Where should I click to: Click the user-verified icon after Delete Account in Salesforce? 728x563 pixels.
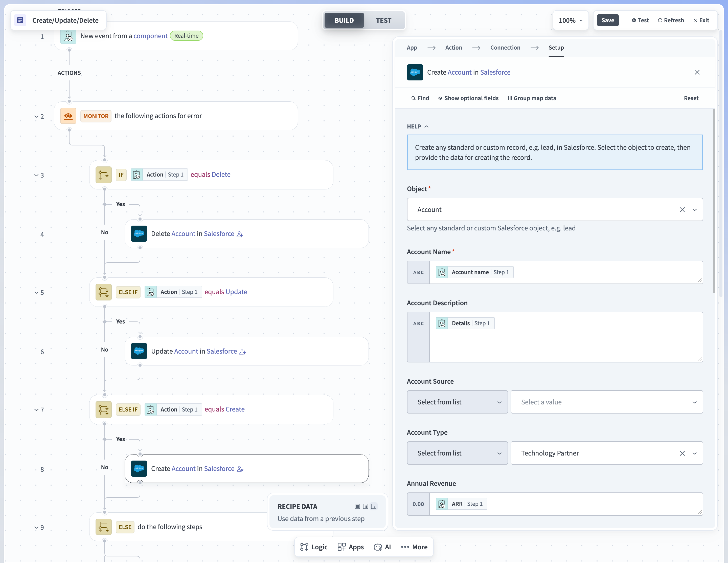(x=240, y=234)
